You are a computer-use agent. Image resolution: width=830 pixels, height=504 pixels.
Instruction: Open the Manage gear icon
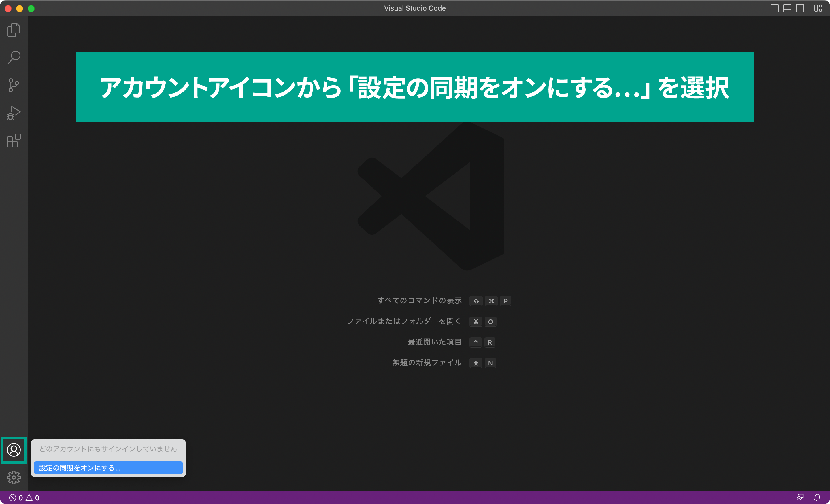pyautogui.click(x=14, y=478)
